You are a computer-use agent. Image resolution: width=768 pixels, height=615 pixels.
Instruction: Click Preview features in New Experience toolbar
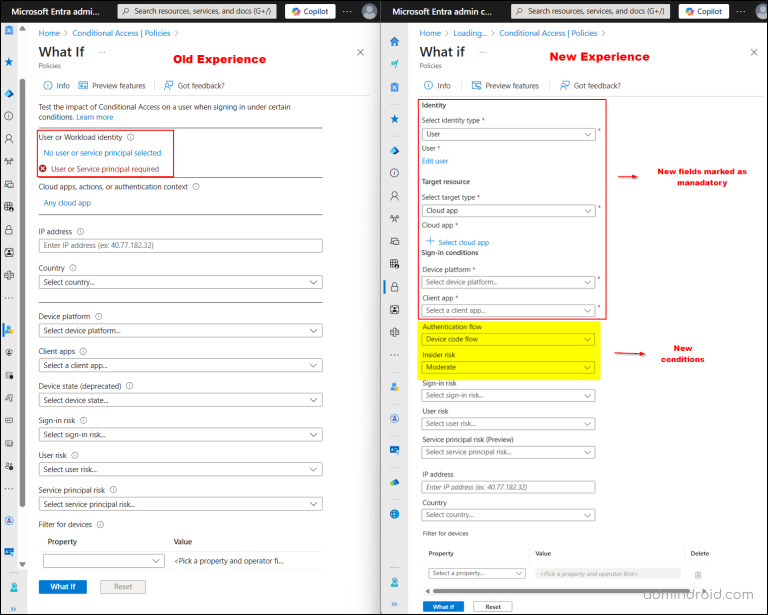(x=505, y=86)
